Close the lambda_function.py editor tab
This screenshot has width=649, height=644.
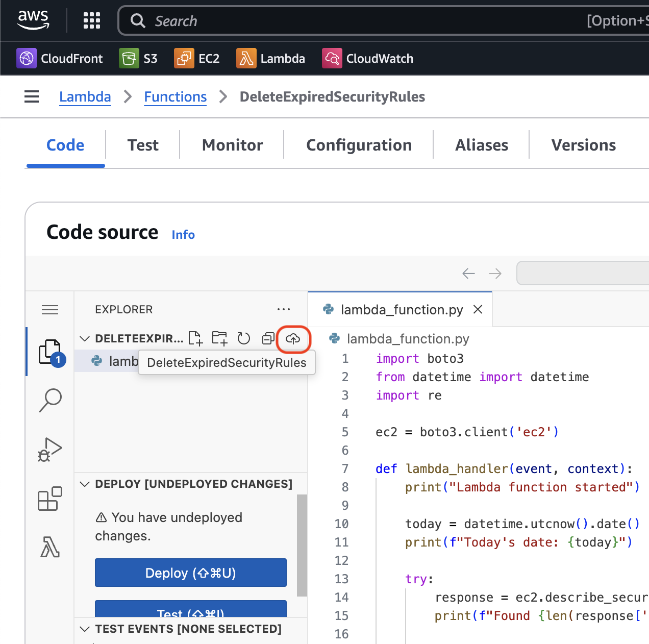pyautogui.click(x=478, y=309)
